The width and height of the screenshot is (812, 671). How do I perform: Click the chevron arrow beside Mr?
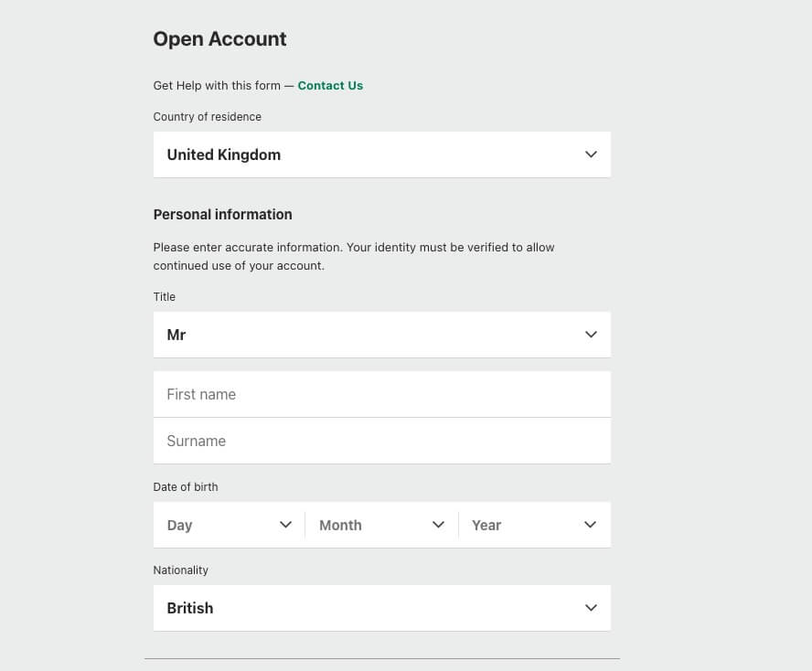pyautogui.click(x=591, y=335)
